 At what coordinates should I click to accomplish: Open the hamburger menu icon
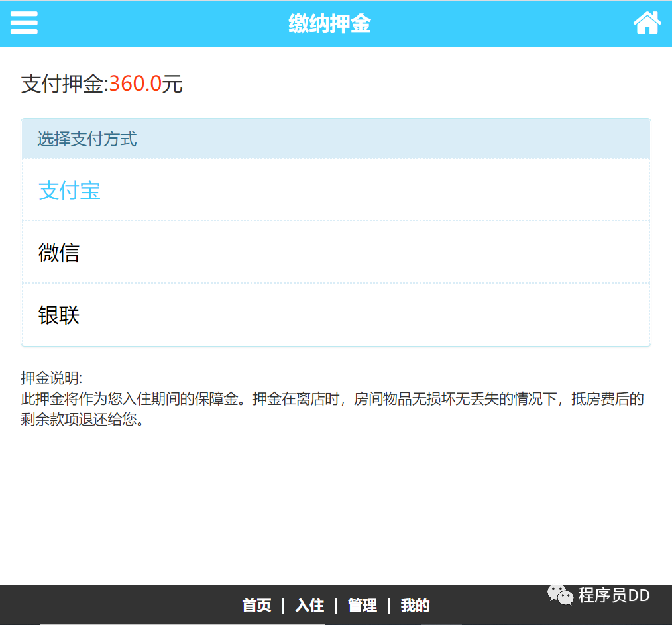[24, 23]
